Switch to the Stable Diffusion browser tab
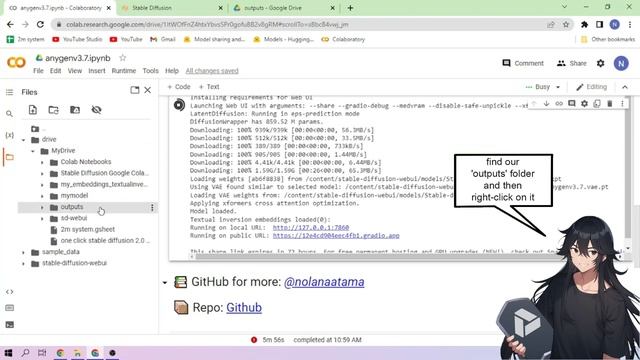This screenshot has height=360, width=640. coord(171,8)
